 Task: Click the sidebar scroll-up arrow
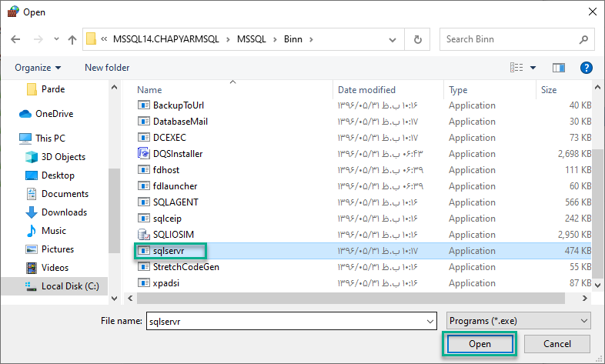pyautogui.click(x=114, y=88)
